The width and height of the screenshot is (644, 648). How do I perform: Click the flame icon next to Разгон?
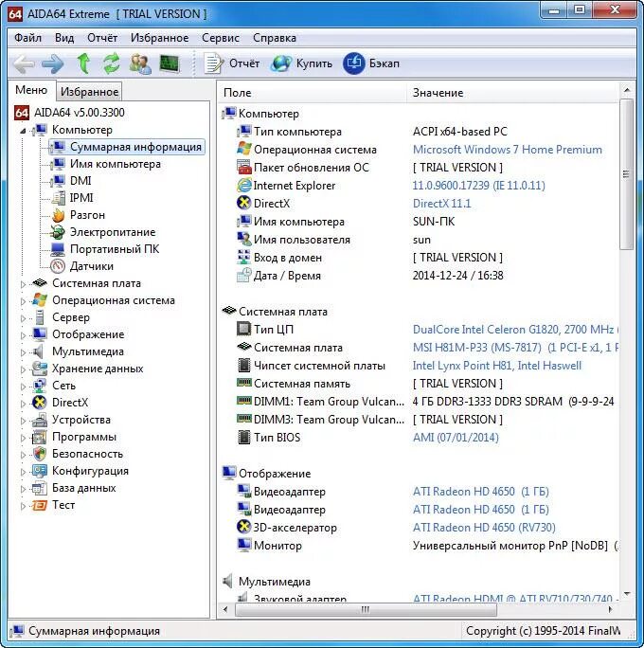pyautogui.click(x=59, y=215)
